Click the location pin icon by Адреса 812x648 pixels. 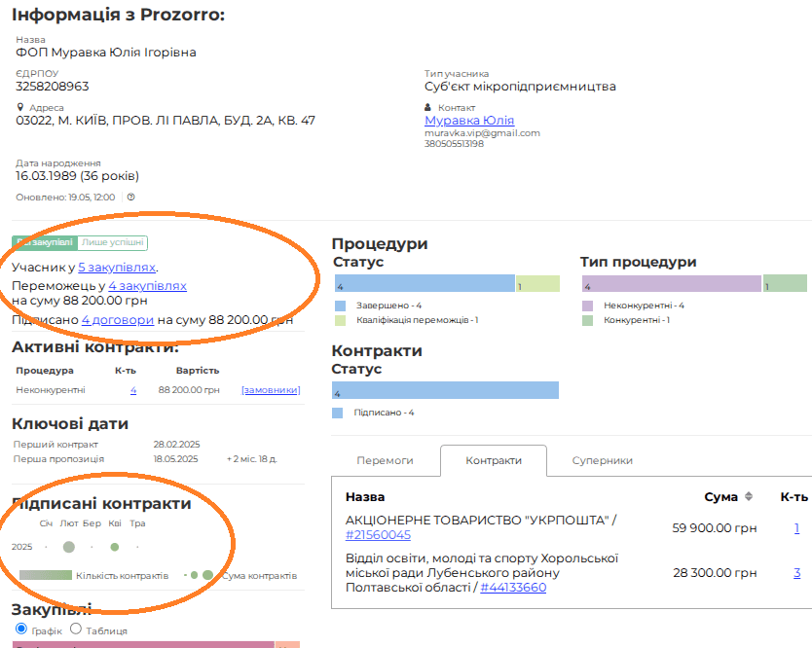coord(19,108)
